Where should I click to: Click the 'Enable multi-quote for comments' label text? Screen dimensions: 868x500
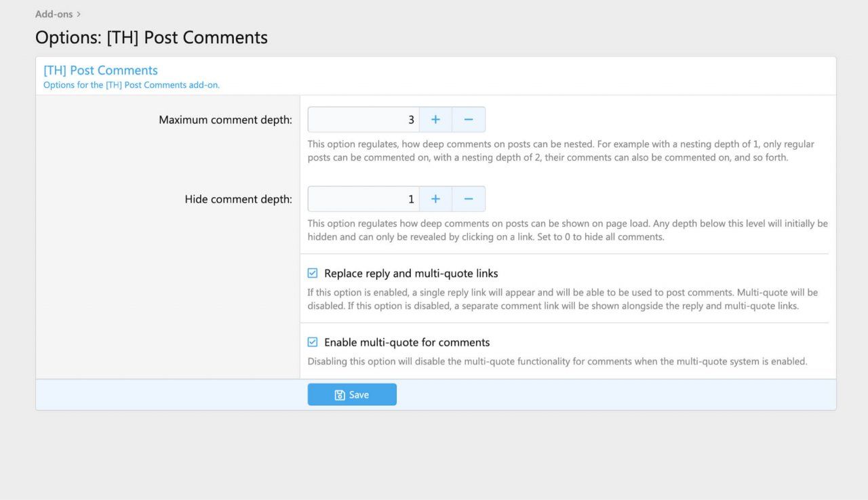click(407, 342)
